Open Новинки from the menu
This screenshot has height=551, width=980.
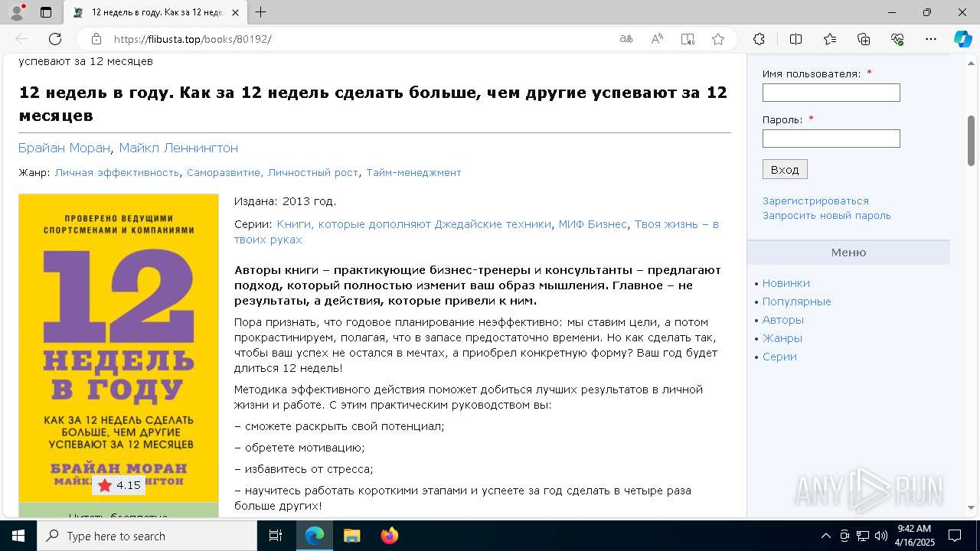[x=786, y=283]
